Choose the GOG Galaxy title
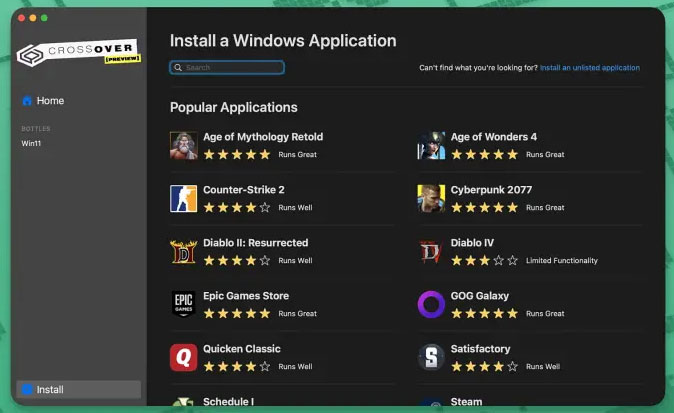This screenshot has width=674, height=413. coord(480,296)
